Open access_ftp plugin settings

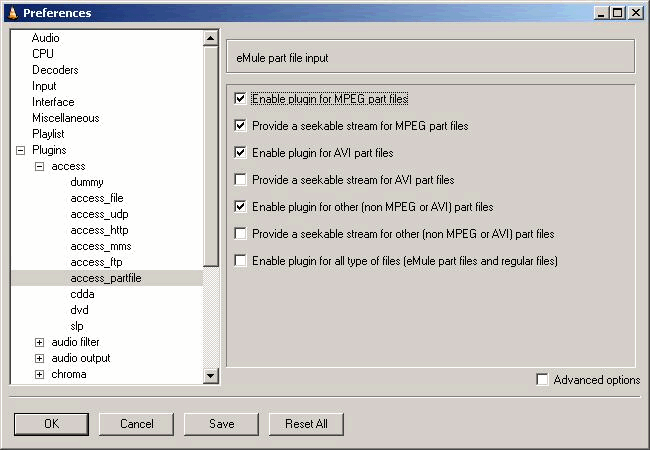click(97, 262)
